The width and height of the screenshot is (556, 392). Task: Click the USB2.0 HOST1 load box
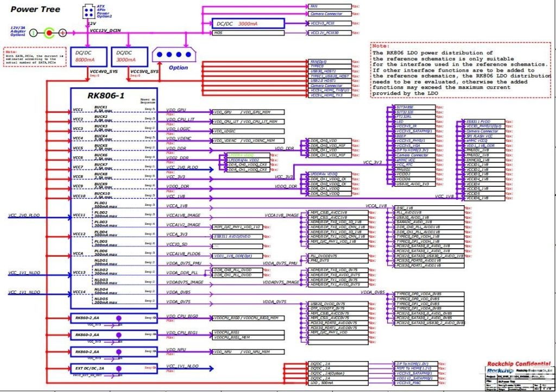point(330,81)
